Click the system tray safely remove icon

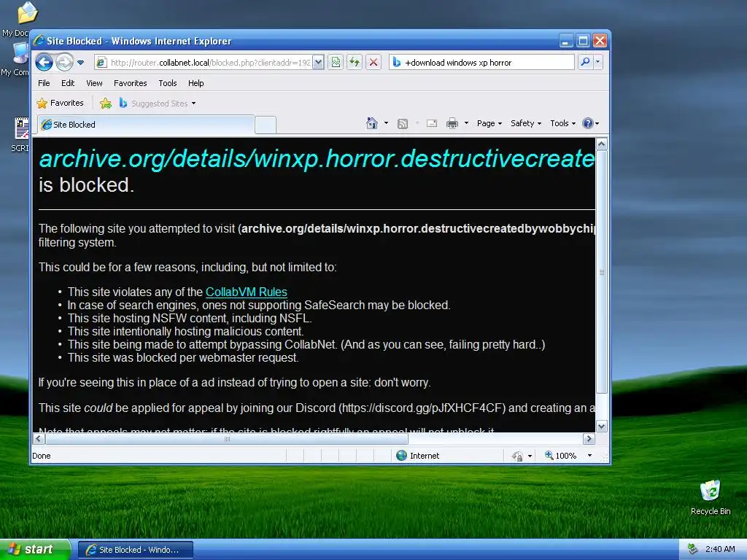pos(693,549)
